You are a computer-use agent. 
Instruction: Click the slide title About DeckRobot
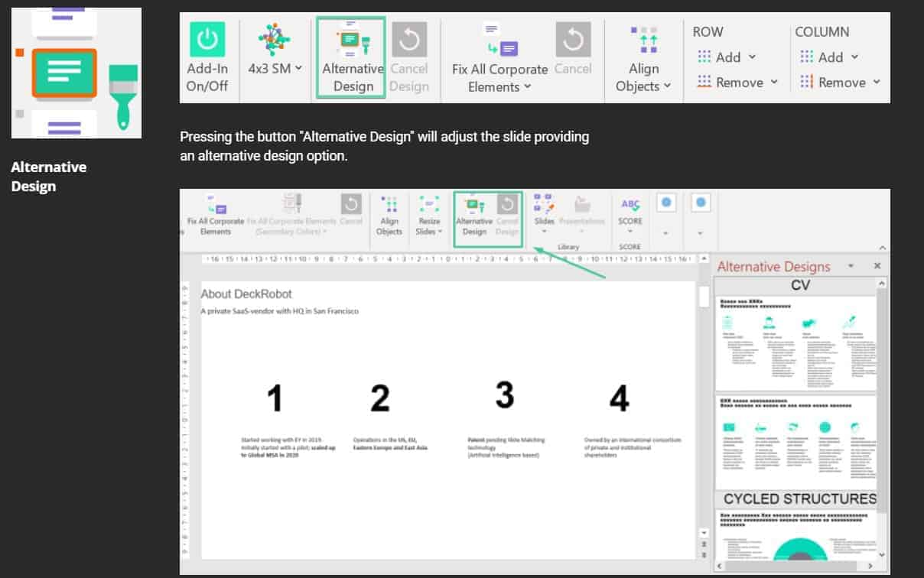[246, 294]
